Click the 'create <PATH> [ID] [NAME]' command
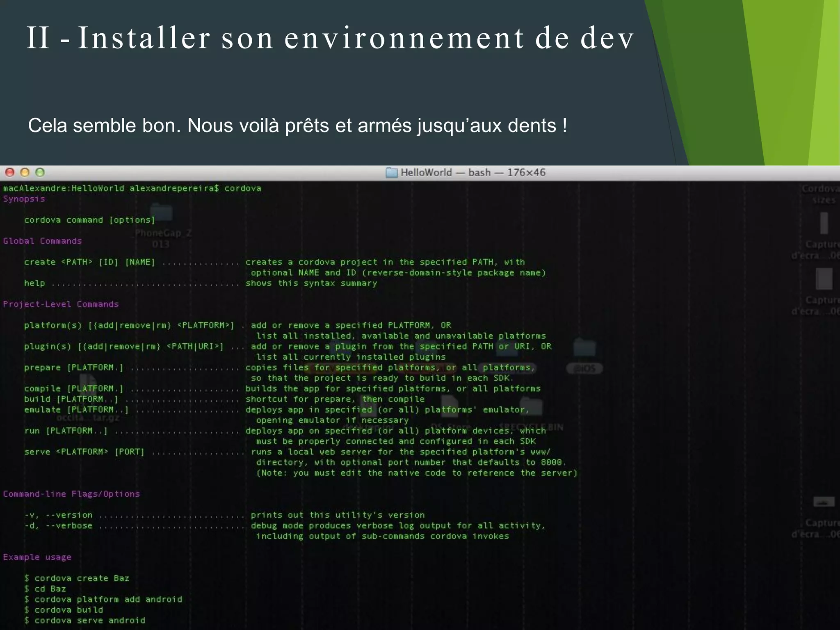This screenshot has width=840, height=630. click(x=89, y=262)
